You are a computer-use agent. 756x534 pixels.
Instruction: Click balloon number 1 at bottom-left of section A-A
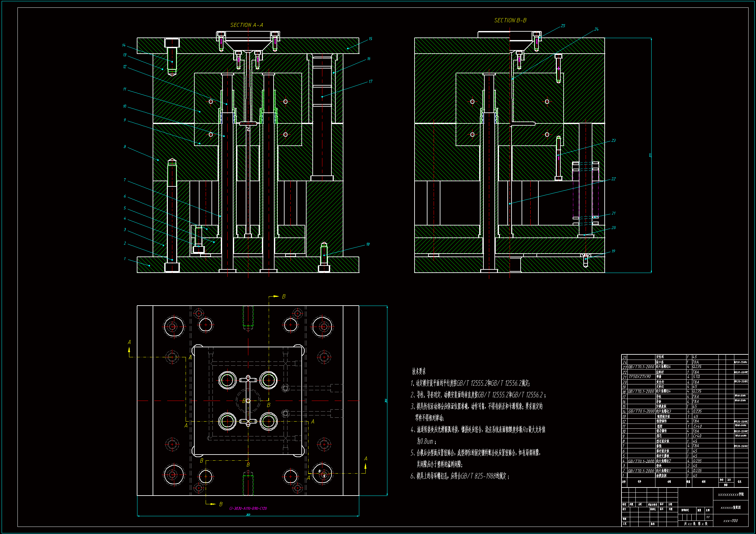pyautogui.click(x=125, y=259)
